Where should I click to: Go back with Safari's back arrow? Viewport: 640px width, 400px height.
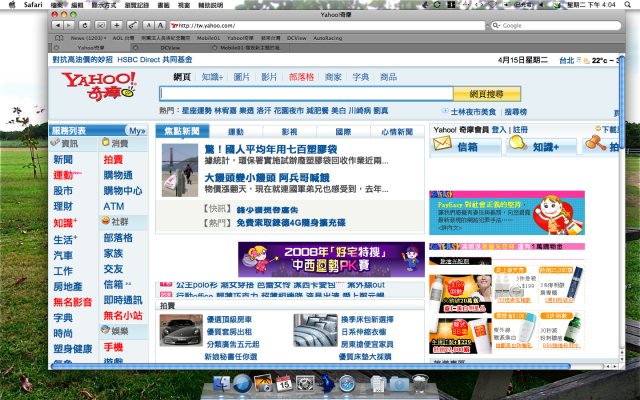(58, 25)
